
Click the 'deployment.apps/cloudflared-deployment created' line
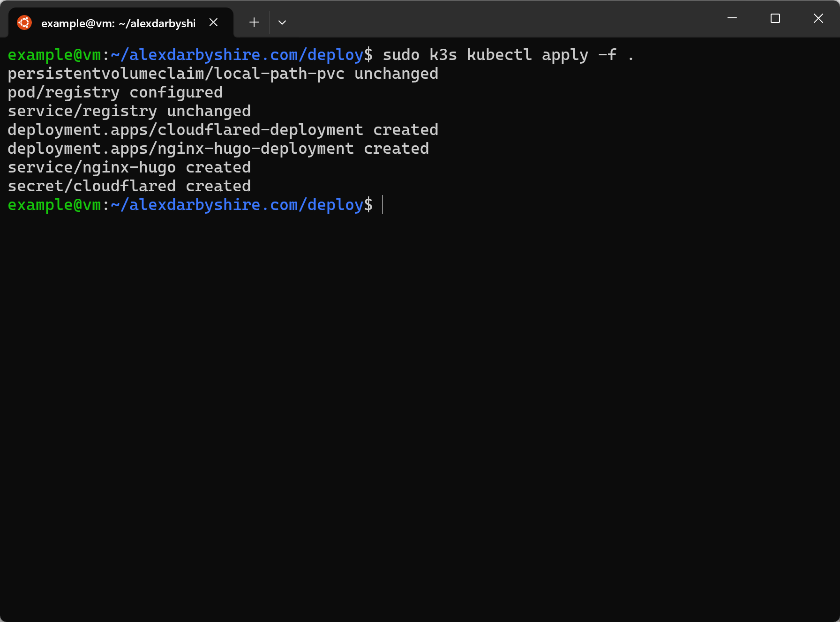[223, 130]
